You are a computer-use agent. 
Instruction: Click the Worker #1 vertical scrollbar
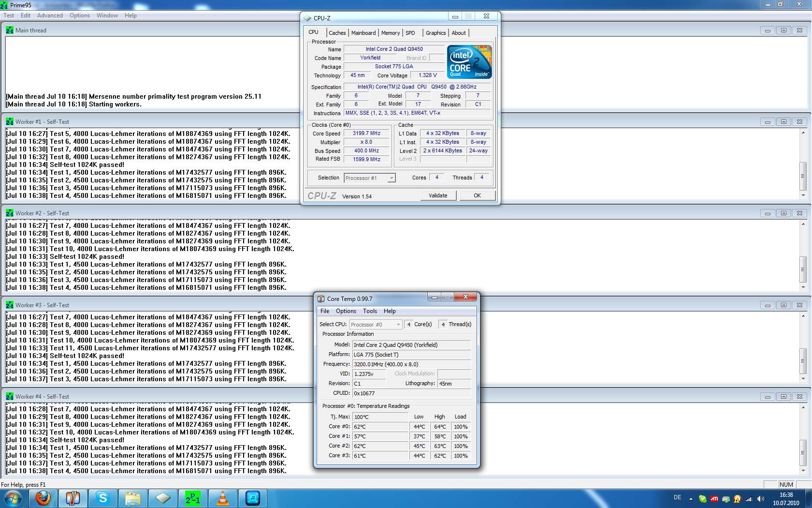pyautogui.click(x=803, y=163)
